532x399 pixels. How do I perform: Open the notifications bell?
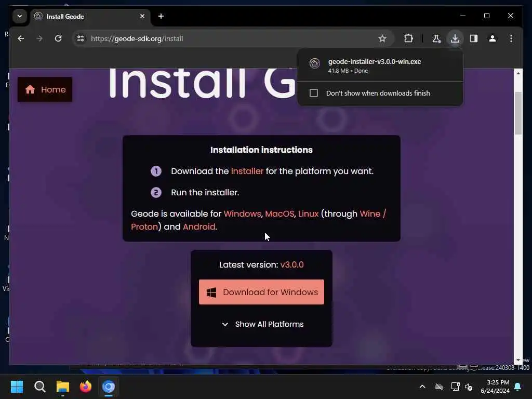(x=518, y=387)
